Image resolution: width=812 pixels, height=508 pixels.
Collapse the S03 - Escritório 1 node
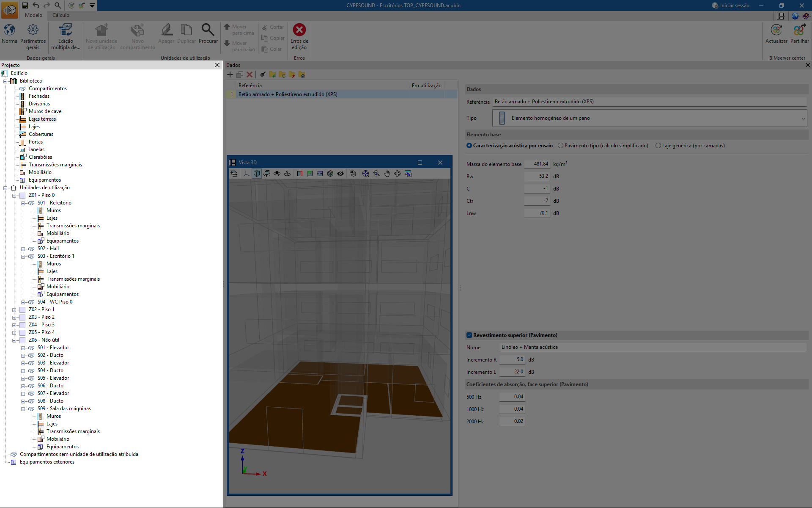pyautogui.click(x=23, y=257)
